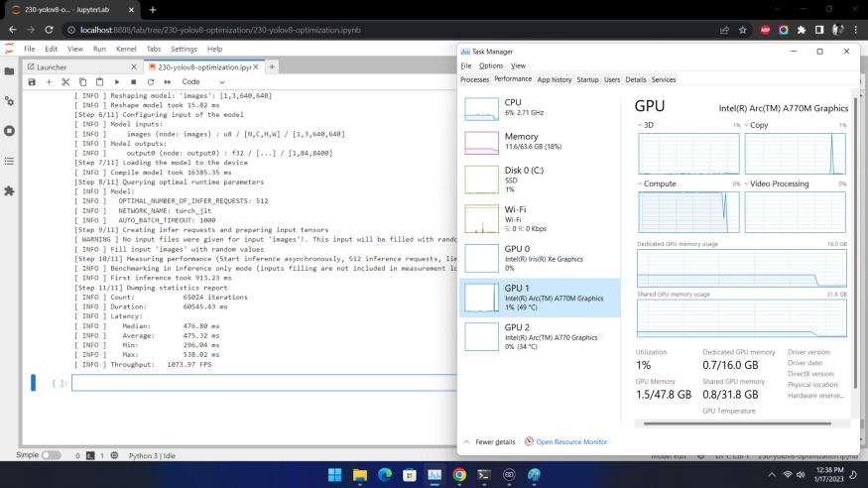This screenshot has height=488, width=868.
Task: Restart the kernel with the refresh icon
Action: (151, 81)
